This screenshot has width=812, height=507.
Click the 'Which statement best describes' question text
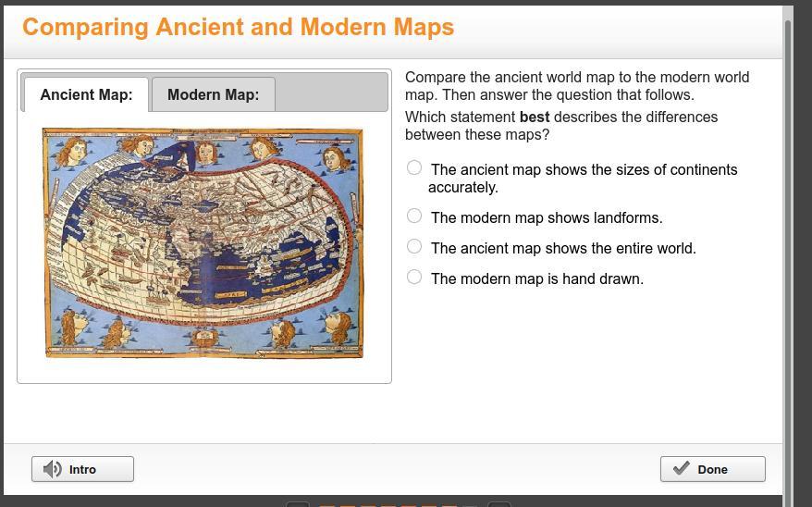pos(561,126)
